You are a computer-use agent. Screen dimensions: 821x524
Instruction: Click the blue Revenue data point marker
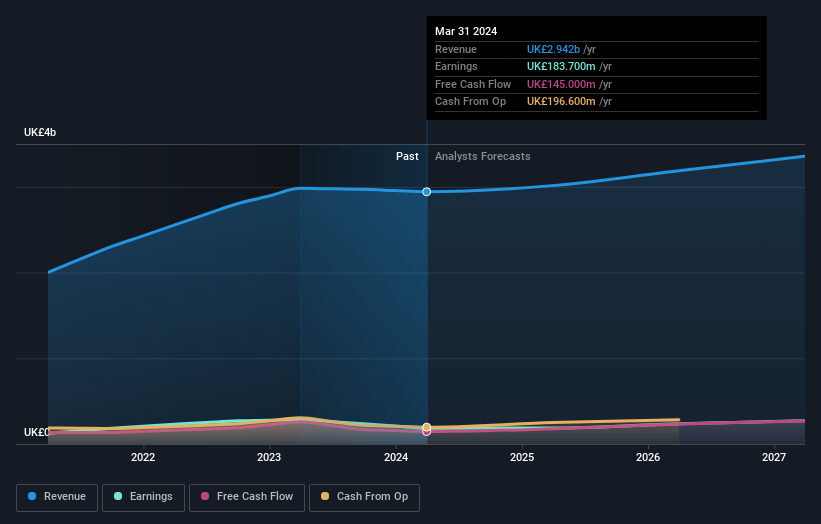coord(427,192)
